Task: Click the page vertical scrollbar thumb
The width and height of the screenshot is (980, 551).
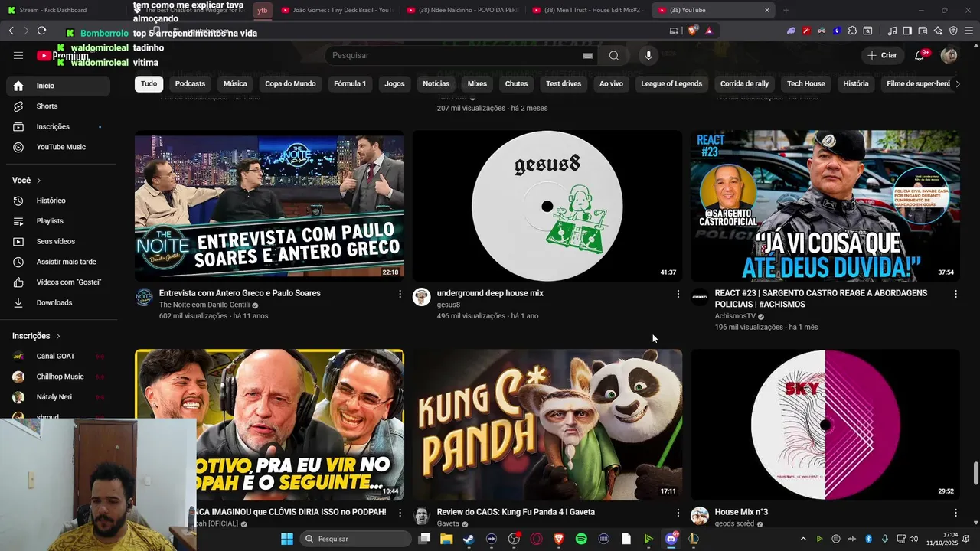Action: pos(975,474)
